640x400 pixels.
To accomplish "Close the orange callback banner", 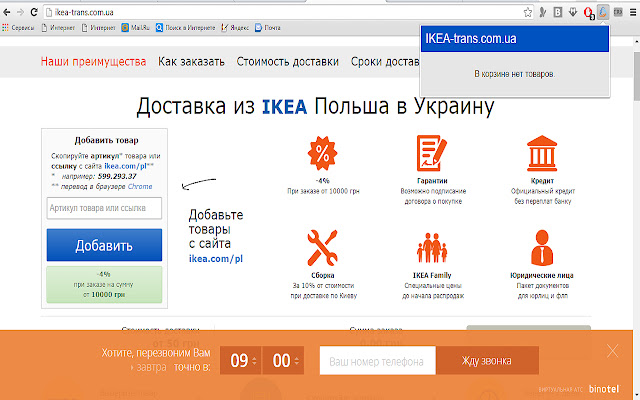I will tap(612, 351).
